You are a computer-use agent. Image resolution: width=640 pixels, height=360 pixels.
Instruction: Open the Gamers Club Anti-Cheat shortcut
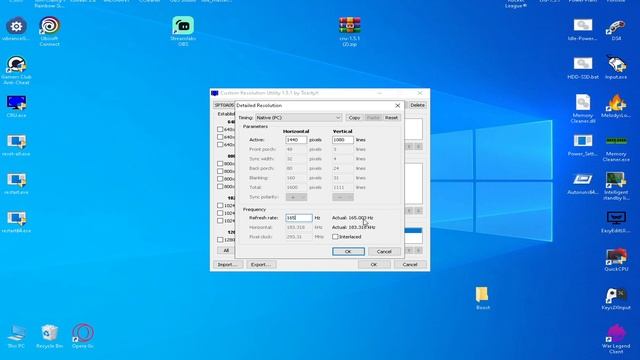point(16,64)
